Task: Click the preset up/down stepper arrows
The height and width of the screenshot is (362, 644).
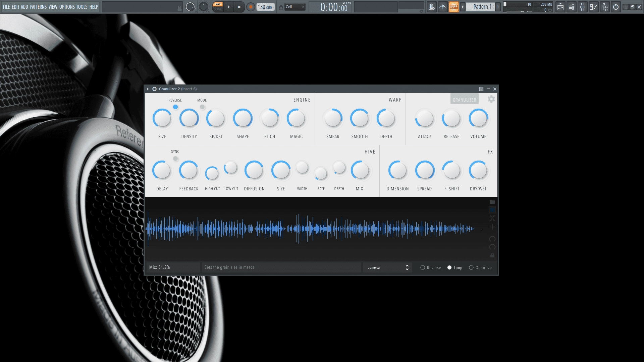Action: pyautogui.click(x=407, y=267)
